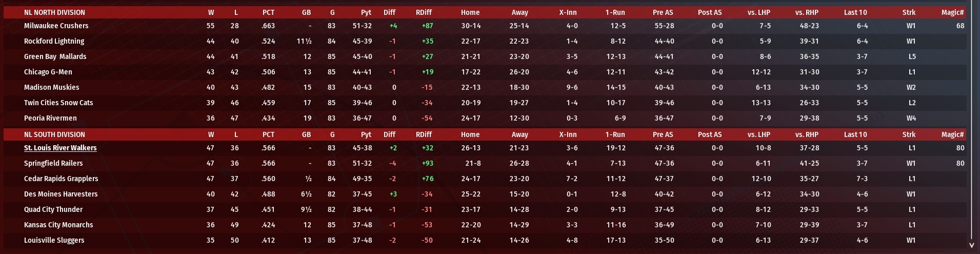Click the scrollbar down arrow
The width and height of the screenshot is (980, 254).
pyautogui.click(x=972, y=245)
